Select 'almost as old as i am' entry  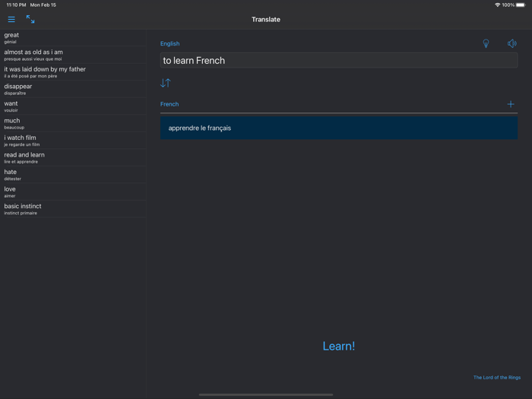(x=73, y=55)
